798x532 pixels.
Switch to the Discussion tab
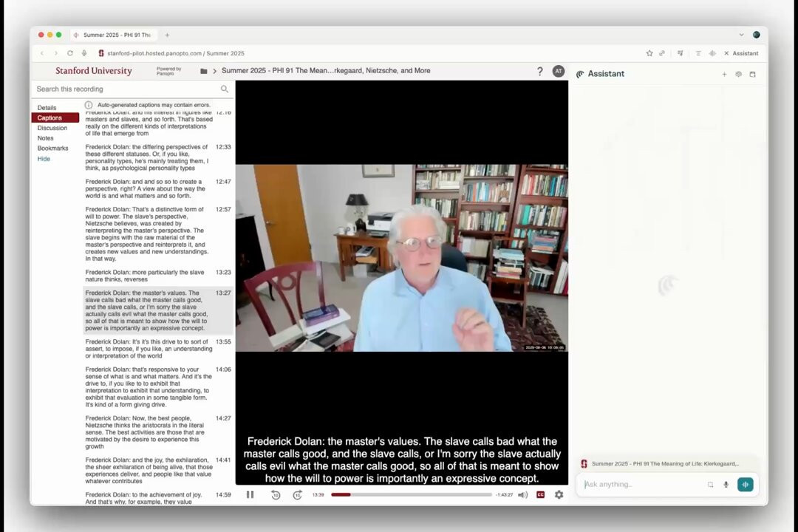point(52,129)
